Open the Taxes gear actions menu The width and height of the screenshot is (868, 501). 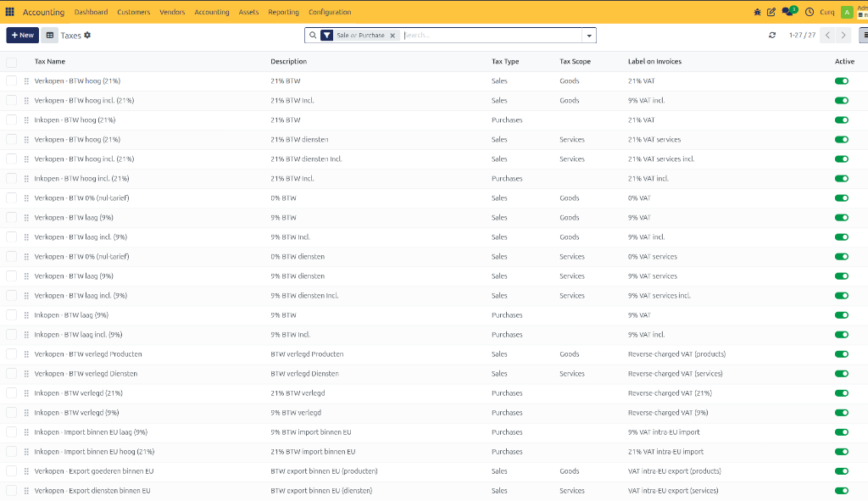click(x=87, y=35)
